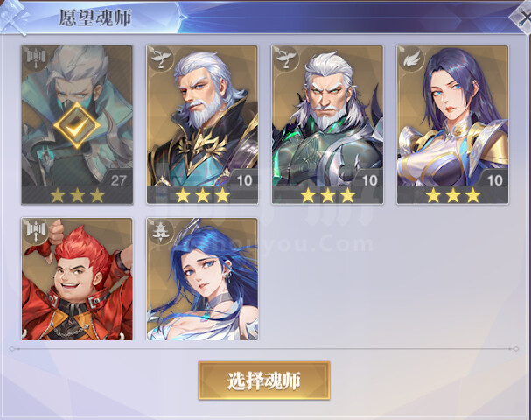Click the three-star rating under the purple-haired woman
The height and width of the screenshot is (420, 531).
click(453, 195)
